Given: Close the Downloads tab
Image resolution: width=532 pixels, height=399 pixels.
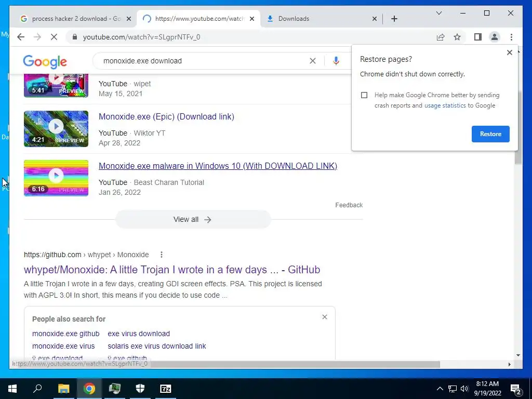Looking at the screenshot, I should point(374,19).
